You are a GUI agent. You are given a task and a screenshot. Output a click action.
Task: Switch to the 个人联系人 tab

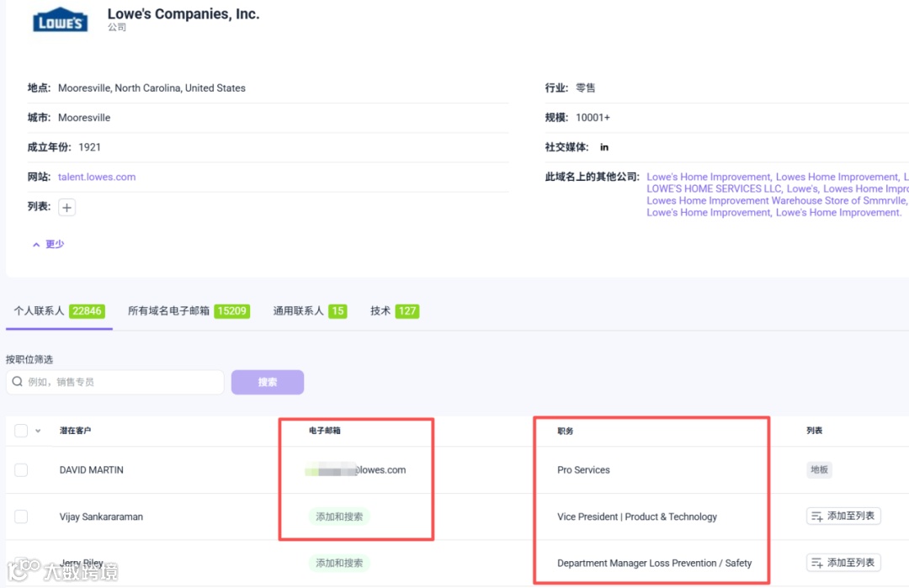tap(59, 311)
